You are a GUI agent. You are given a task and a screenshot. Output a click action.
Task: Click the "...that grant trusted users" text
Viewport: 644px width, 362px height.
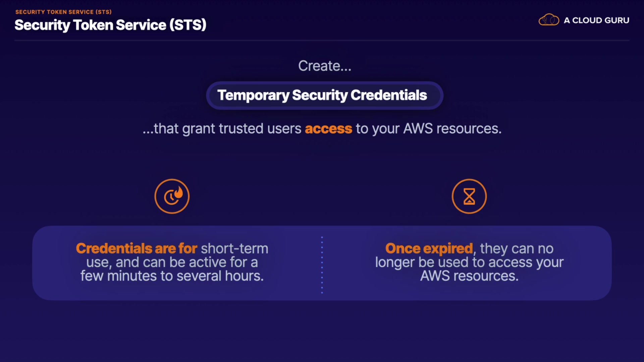point(222,129)
